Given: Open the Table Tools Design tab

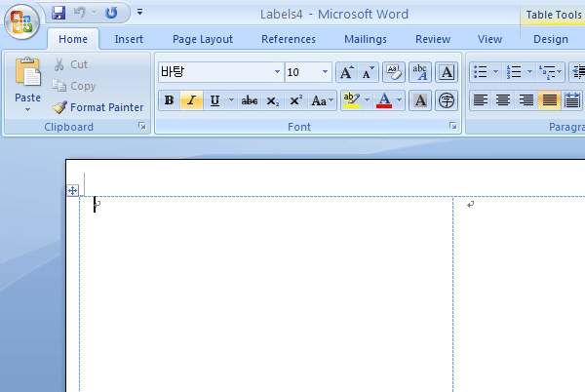Looking at the screenshot, I should (551, 39).
